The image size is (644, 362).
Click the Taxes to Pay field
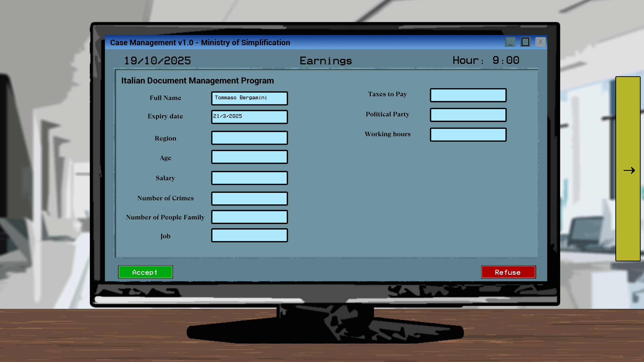tap(468, 95)
